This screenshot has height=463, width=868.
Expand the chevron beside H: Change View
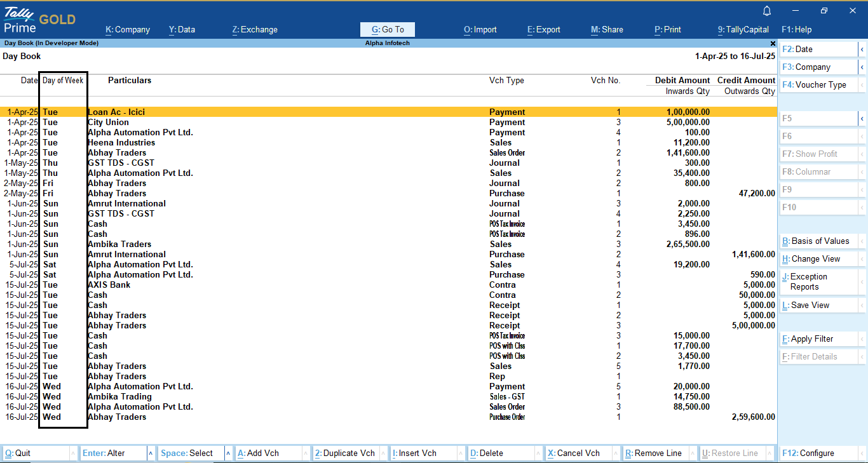pos(862,259)
